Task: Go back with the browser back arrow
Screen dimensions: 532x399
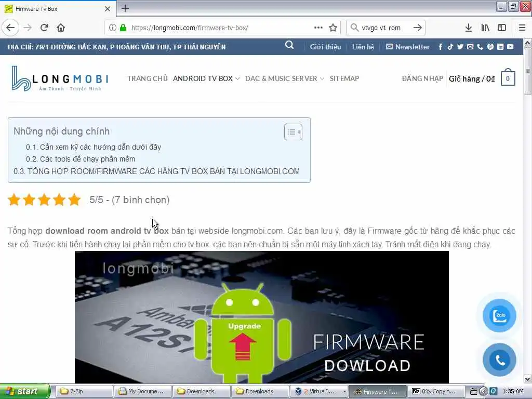Action: [x=10, y=28]
